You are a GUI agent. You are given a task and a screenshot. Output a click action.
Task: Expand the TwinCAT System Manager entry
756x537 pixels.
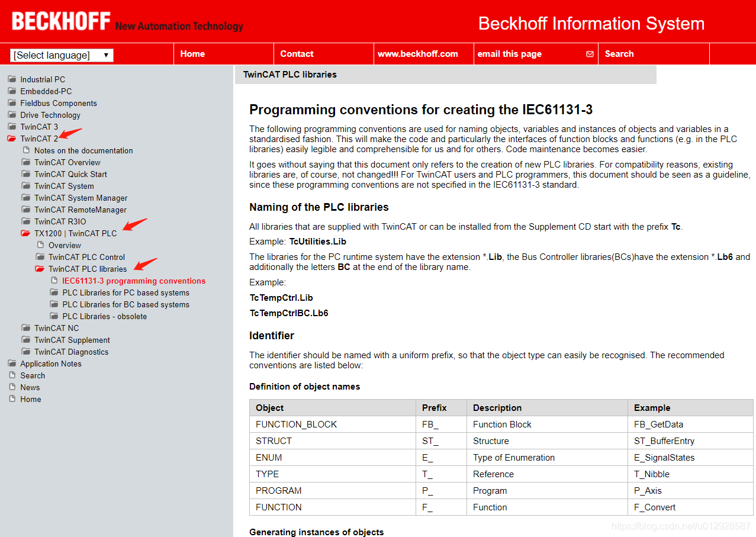point(81,198)
